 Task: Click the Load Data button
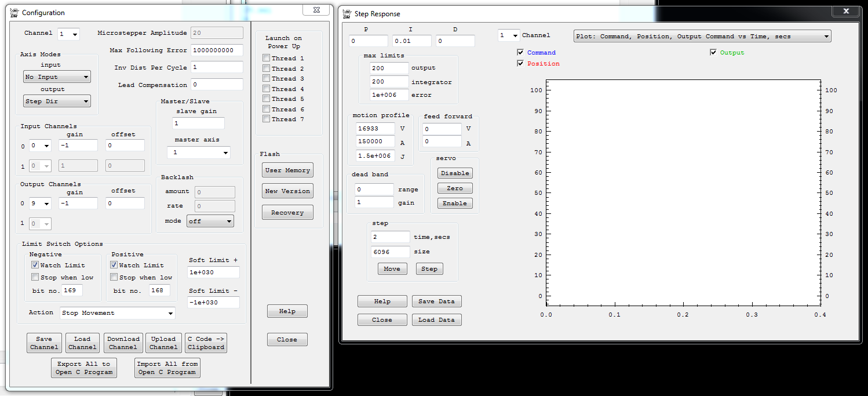[437, 319]
